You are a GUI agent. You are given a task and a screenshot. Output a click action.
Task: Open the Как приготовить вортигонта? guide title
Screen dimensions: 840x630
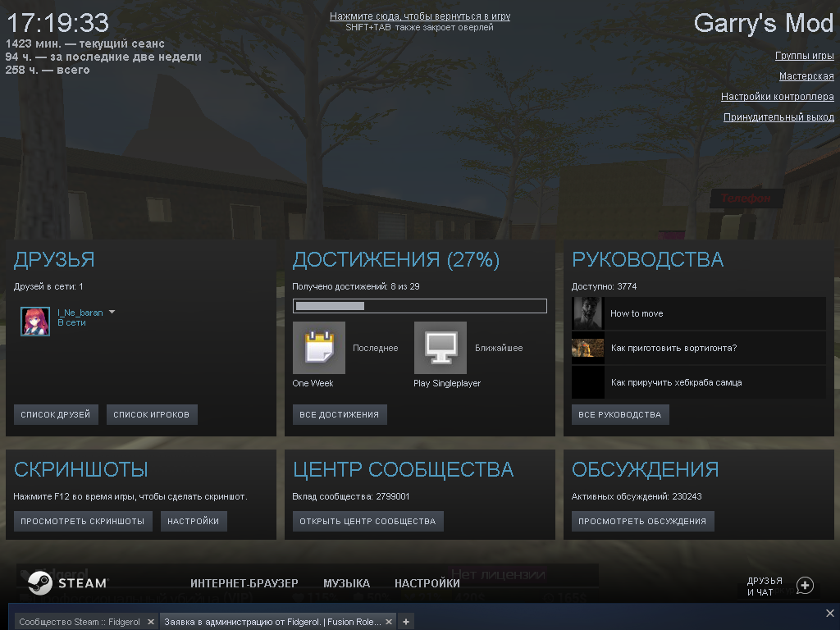click(674, 348)
